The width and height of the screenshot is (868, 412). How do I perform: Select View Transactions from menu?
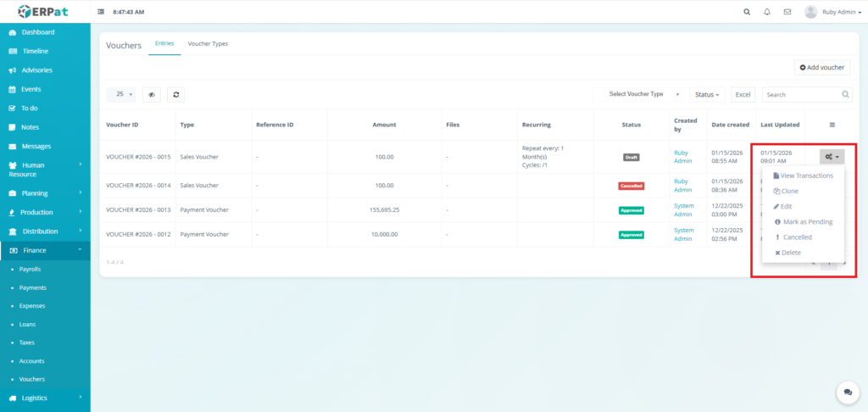tap(804, 175)
